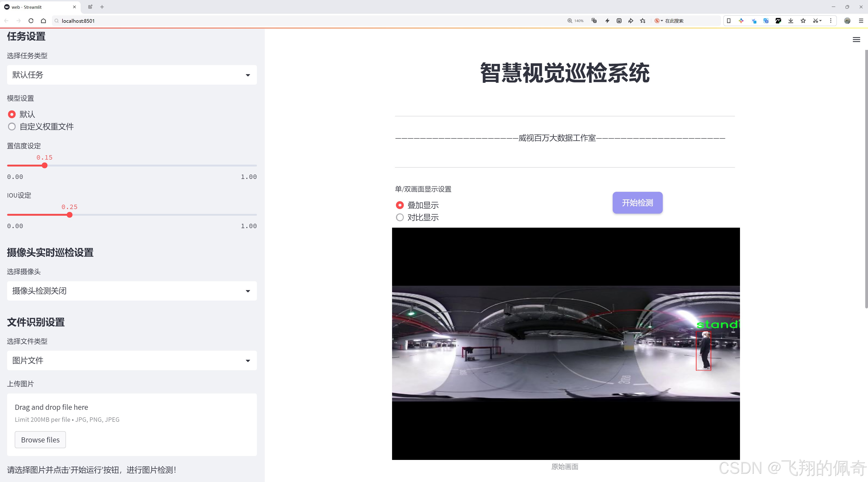The image size is (868, 482).
Task: Switch to the web · Streamlit browser tab
Action: point(37,7)
